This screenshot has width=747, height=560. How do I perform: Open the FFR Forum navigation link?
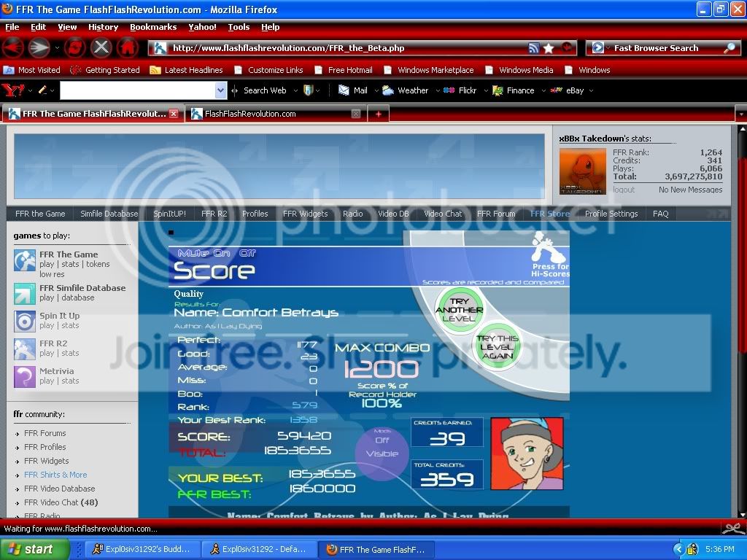click(496, 214)
